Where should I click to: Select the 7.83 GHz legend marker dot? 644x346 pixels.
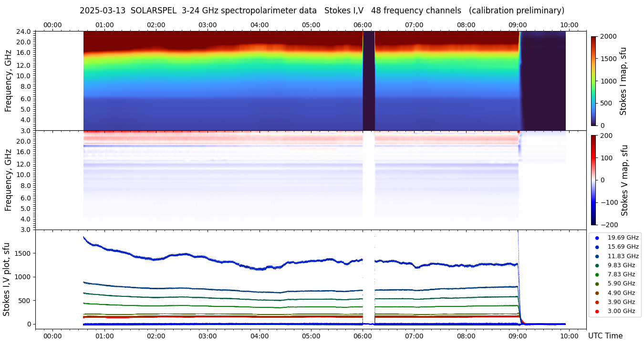click(x=597, y=274)
